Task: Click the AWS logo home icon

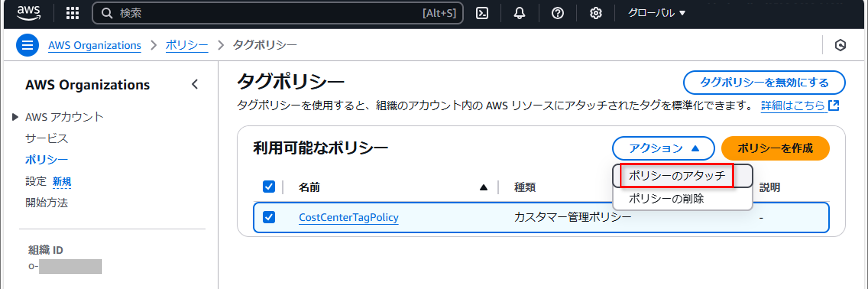Action: 29,13
